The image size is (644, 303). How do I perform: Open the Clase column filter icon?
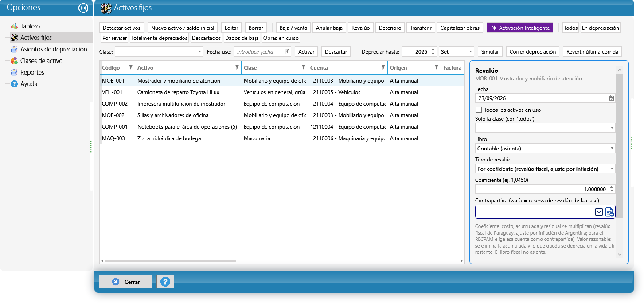click(303, 67)
